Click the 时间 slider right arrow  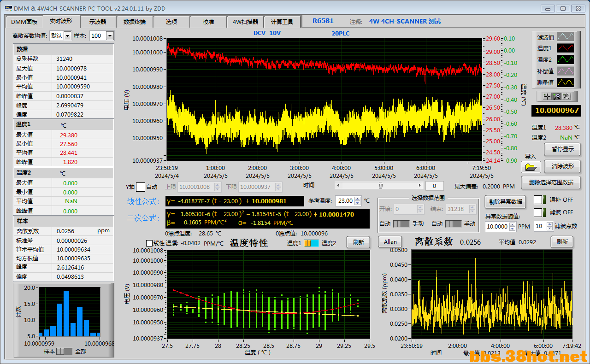point(420,185)
